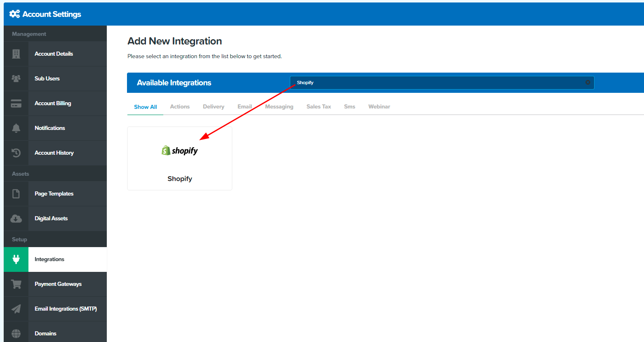Click the Add New Integration heading
The image size is (644, 342).
(x=175, y=41)
